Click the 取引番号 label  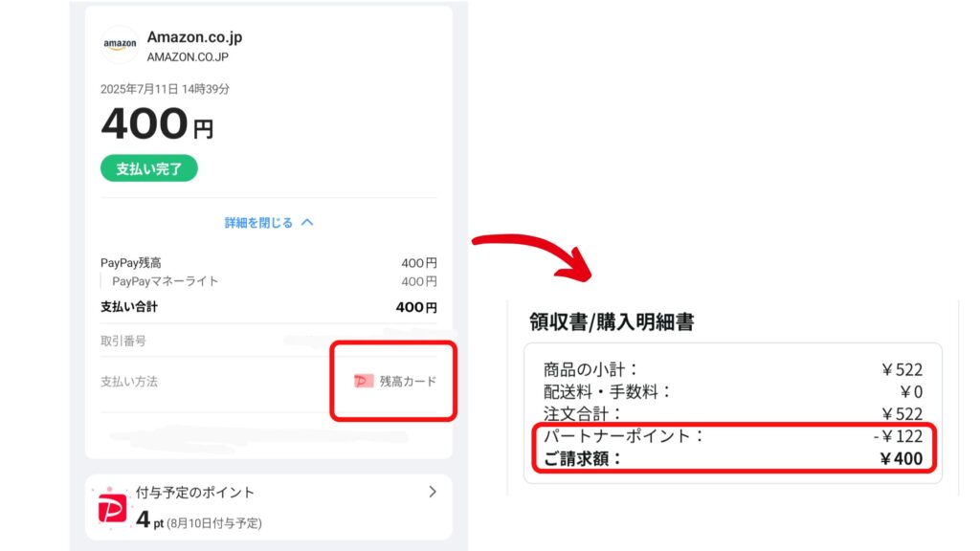tap(123, 342)
